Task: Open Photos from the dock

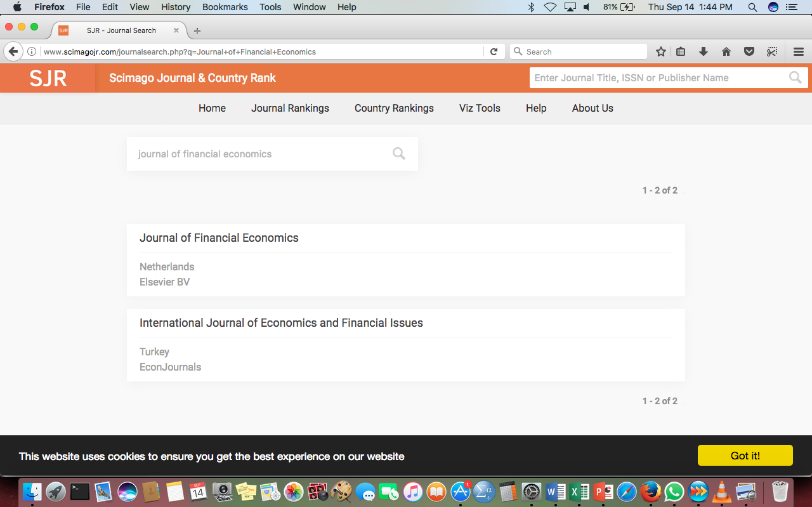Action: coord(294,491)
